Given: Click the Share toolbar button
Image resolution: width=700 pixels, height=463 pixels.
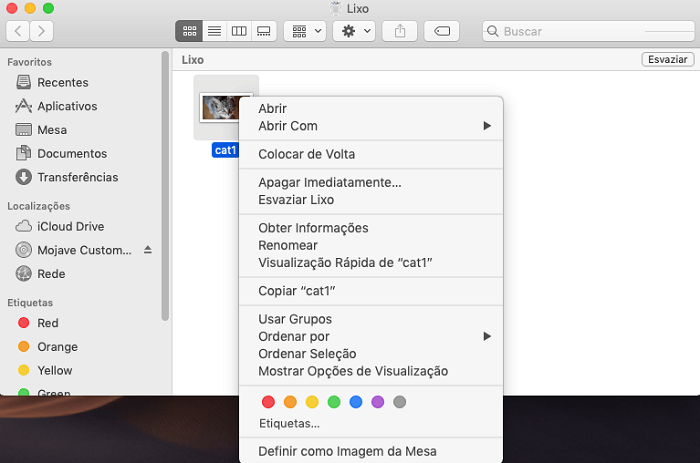Looking at the screenshot, I should (x=400, y=31).
